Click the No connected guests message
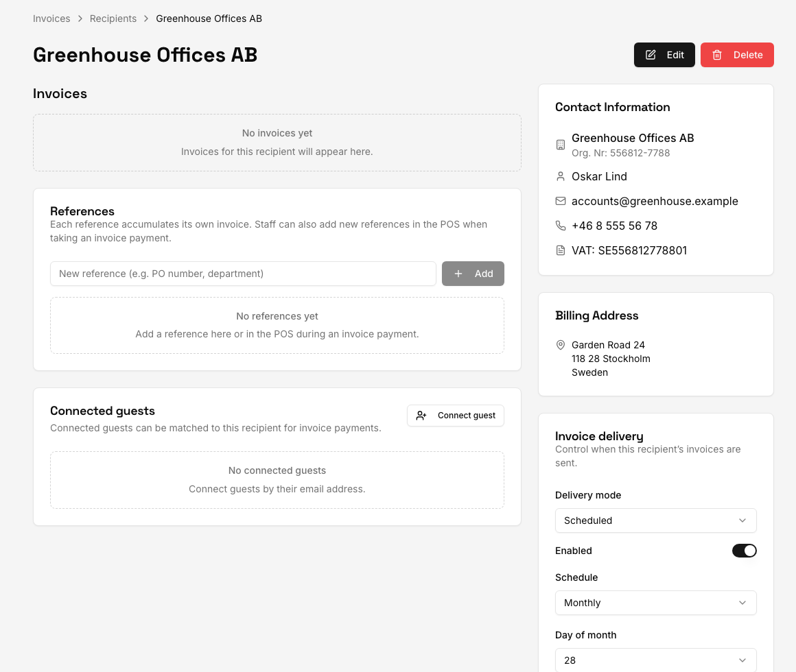This screenshot has width=796, height=672. pos(277,470)
